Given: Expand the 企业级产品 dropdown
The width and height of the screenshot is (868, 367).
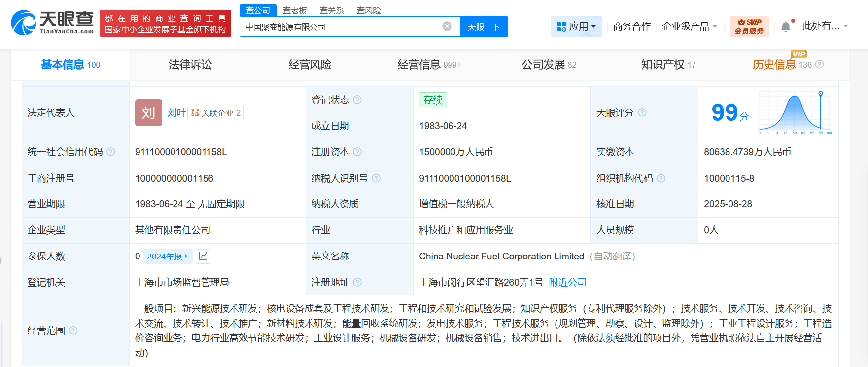Looking at the screenshot, I should pos(689,26).
